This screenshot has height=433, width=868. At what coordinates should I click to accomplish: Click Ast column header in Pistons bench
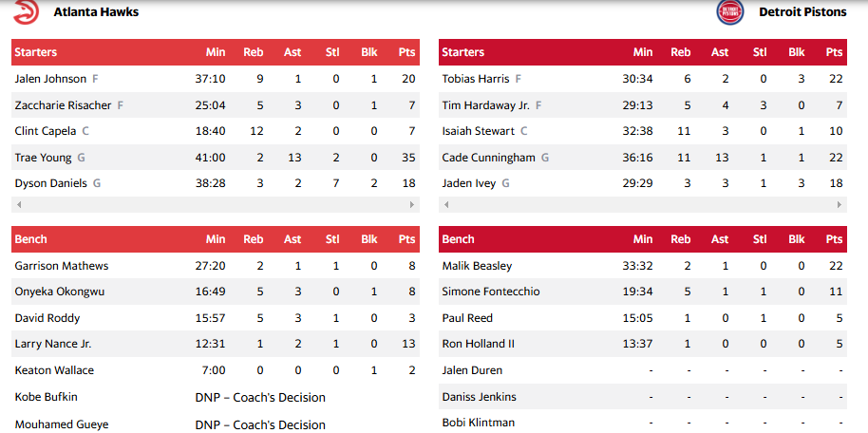click(x=720, y=239)
